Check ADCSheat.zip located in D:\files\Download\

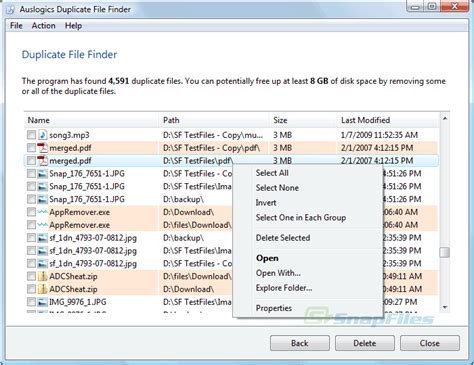tap(31, 276)
